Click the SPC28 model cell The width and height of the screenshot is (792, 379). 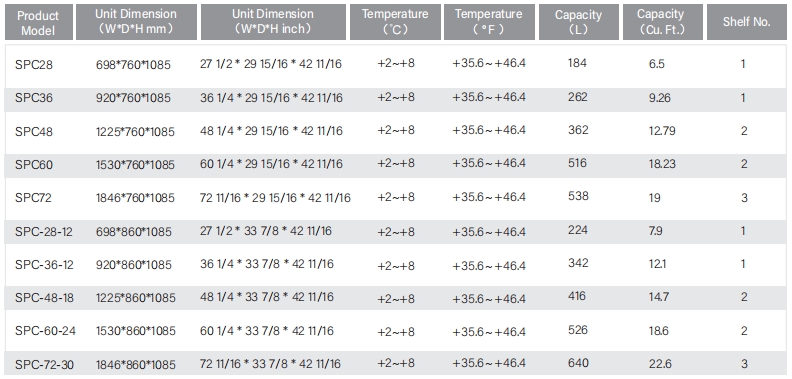point(34,65)
